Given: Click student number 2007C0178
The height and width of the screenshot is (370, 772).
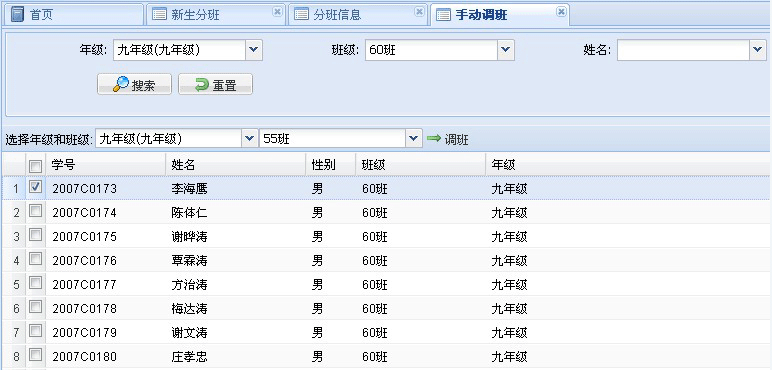Looking at the screenshot, I should click(x=85, y=309).
